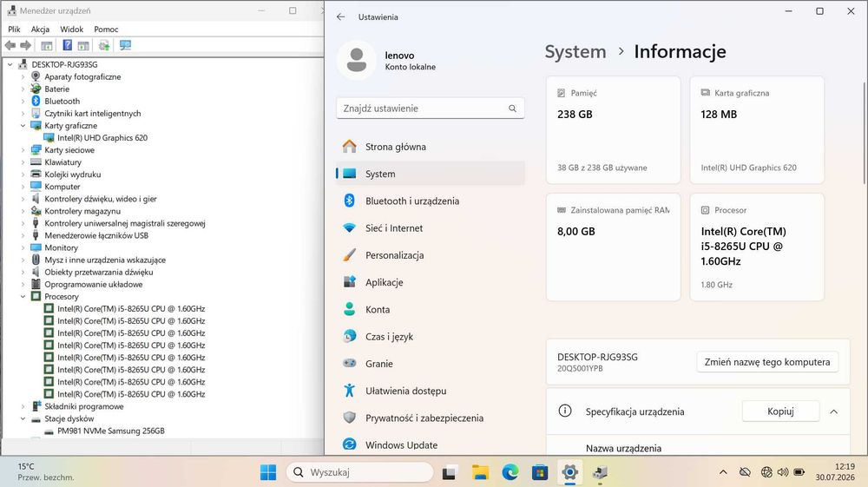
Task: Open Sieć i Internet settings
Action: point(431,228)
